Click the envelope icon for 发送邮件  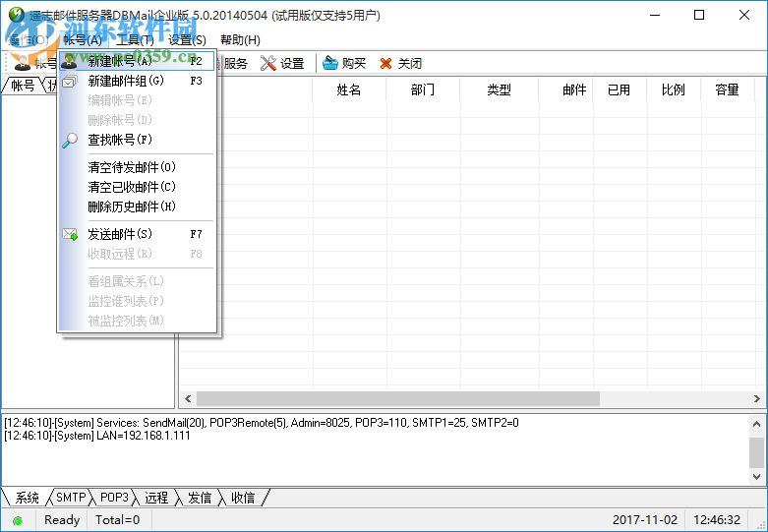coord(70,234)
